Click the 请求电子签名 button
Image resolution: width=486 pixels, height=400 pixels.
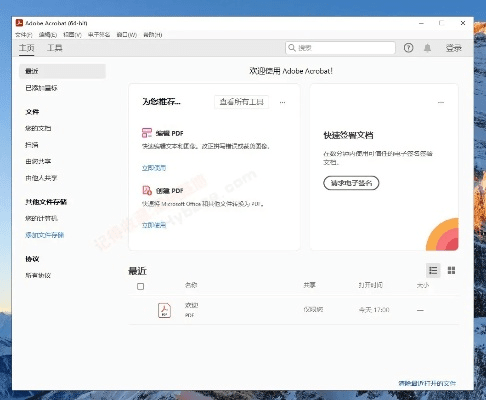(x=351, y=183)
